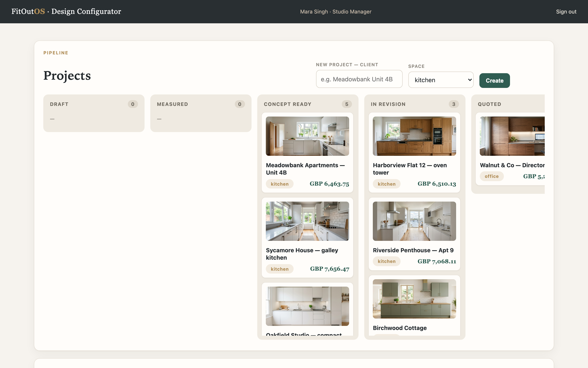
Task: Click the Quoted column header
Action: [489, 104]
